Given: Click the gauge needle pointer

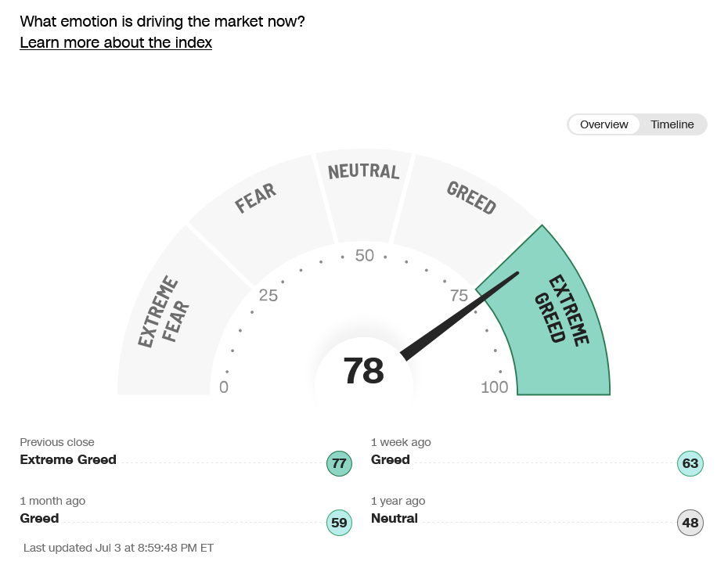Looking at the screenshot, I should click(x=460, y=316).
